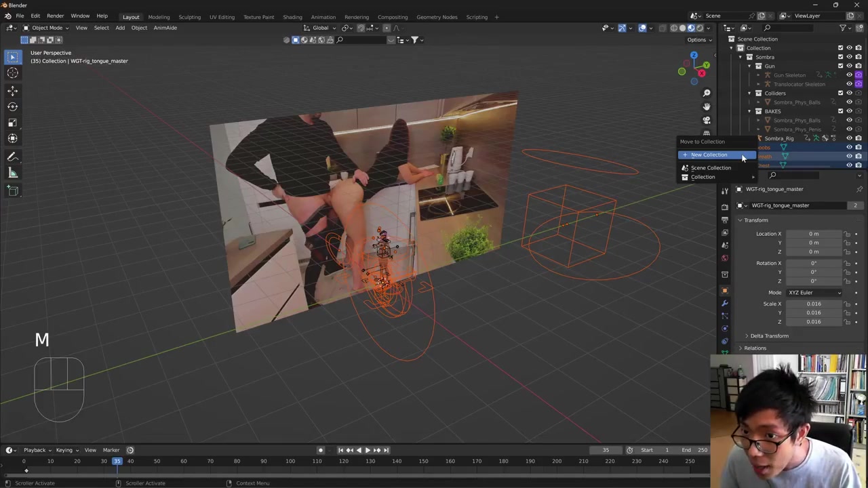Image resolution: width=868 pixels, height=488 pixels.
Task: Toggle the Location X animate lock
Action: point(847,234)
